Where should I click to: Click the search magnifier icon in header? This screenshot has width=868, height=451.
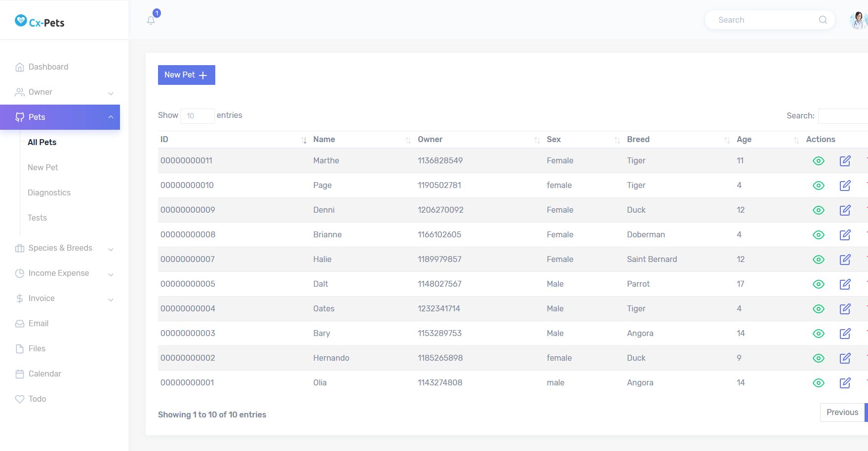[823, 20]
